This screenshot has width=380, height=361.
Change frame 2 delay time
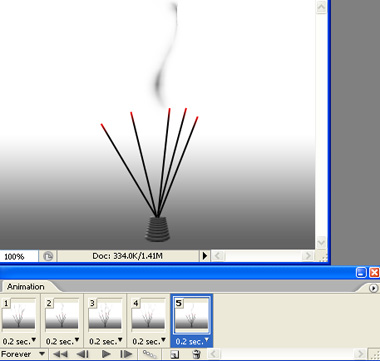click(63, 342)
